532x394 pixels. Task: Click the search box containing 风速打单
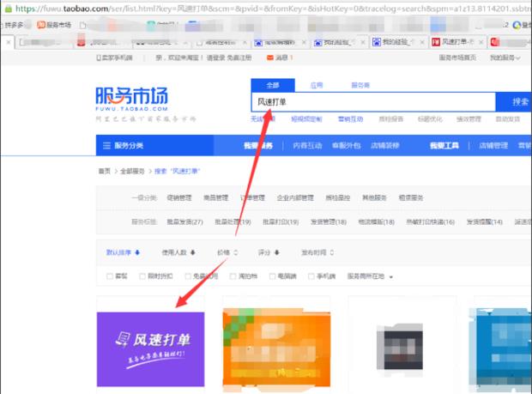373,102
